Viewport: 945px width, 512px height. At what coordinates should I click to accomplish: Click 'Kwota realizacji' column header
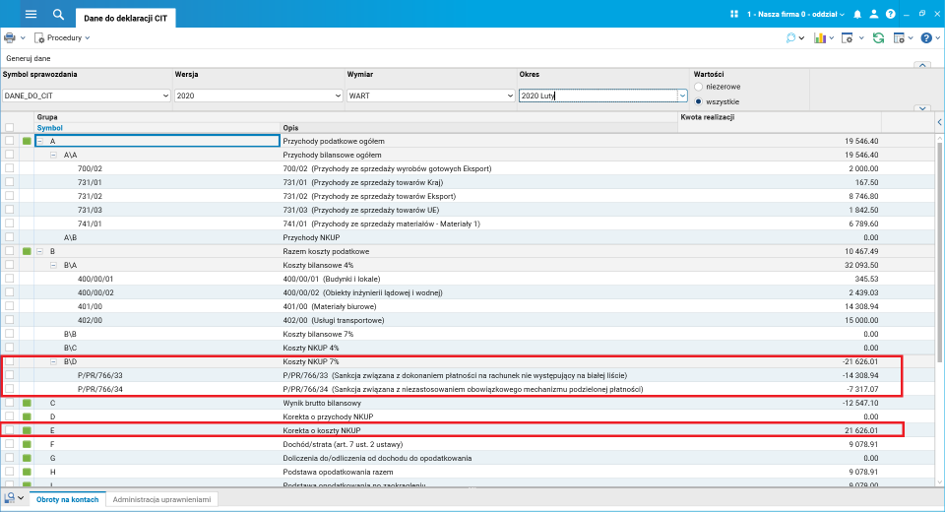click(x=707, y=117)
